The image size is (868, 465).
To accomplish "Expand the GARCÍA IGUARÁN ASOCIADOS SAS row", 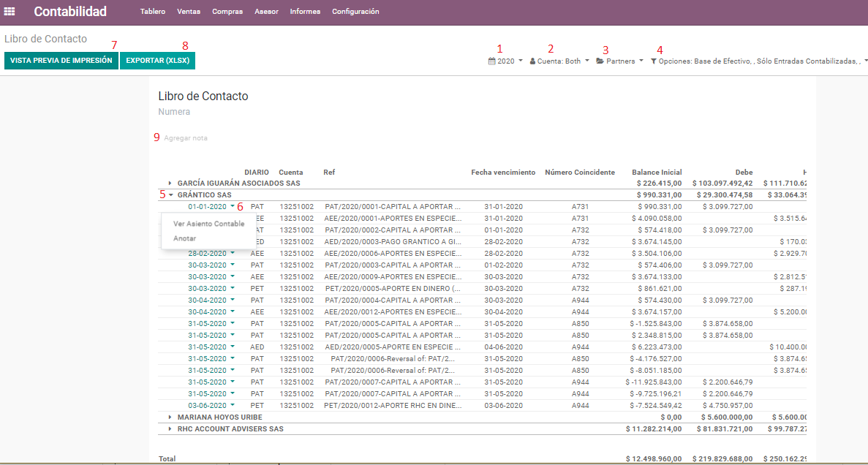I will pyautogui.click(x=170, y=184).
